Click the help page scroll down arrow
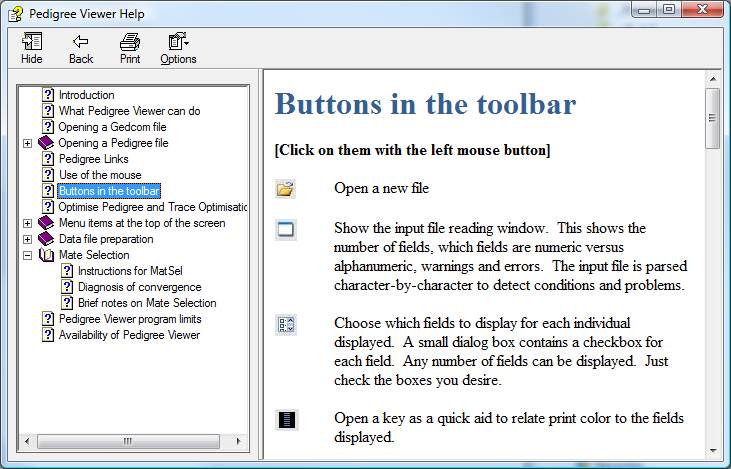This screenshot has width=731, height=469. coord(713,451)
